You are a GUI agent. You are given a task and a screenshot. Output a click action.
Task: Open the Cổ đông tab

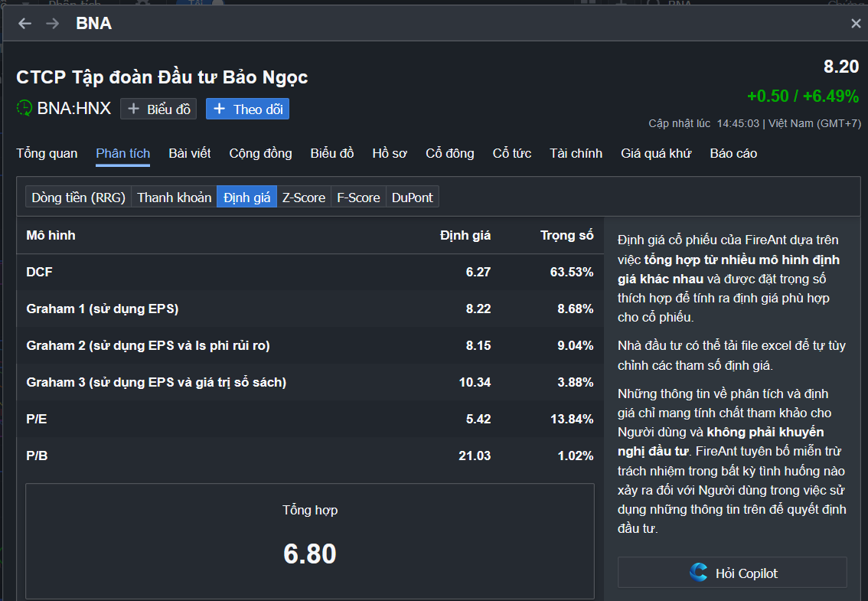click(x=450, y=153)
